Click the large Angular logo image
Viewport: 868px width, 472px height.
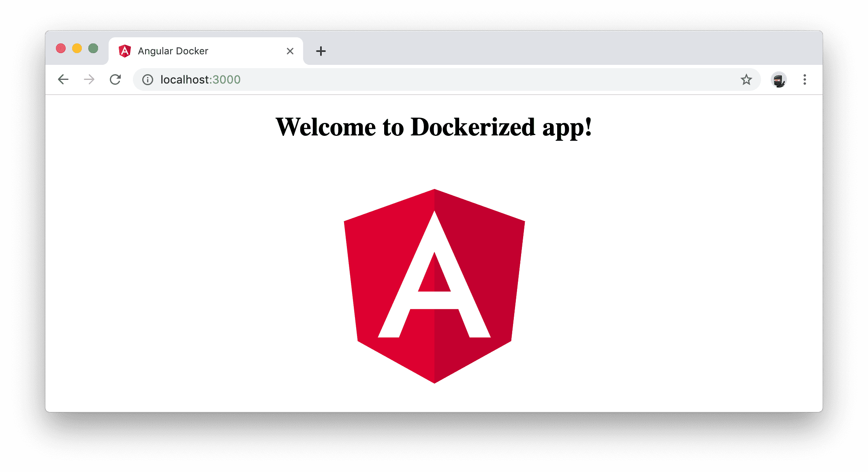434,286
